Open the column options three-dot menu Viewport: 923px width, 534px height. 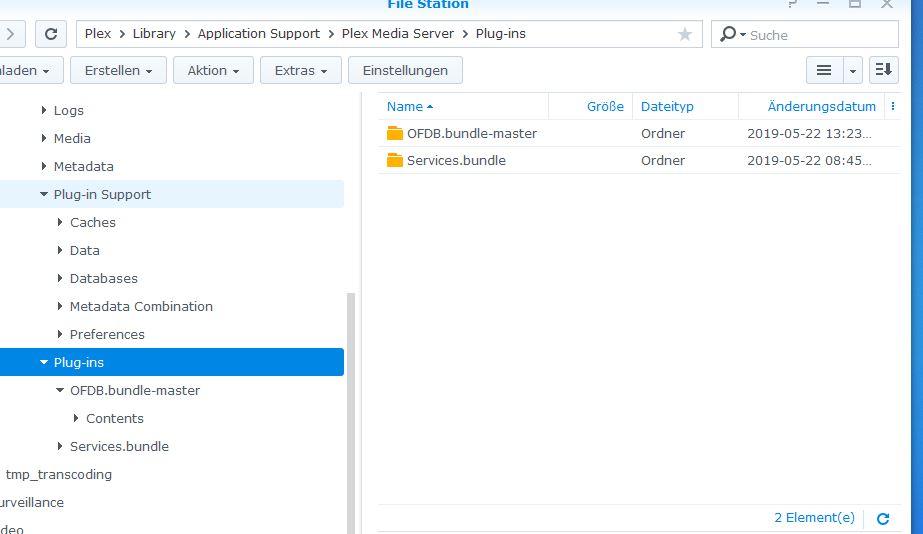click(893, 107)
